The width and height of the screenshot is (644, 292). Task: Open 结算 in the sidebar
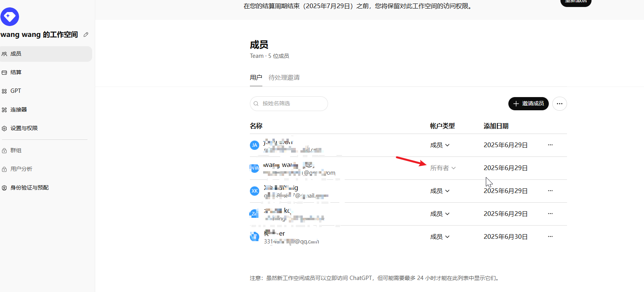(x=16, y=72)
